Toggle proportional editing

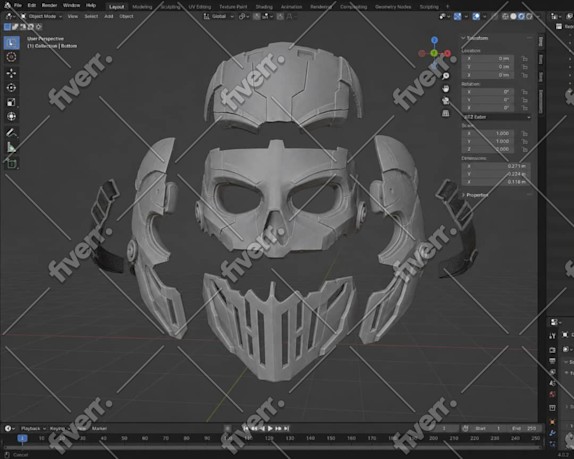[280, 16]
